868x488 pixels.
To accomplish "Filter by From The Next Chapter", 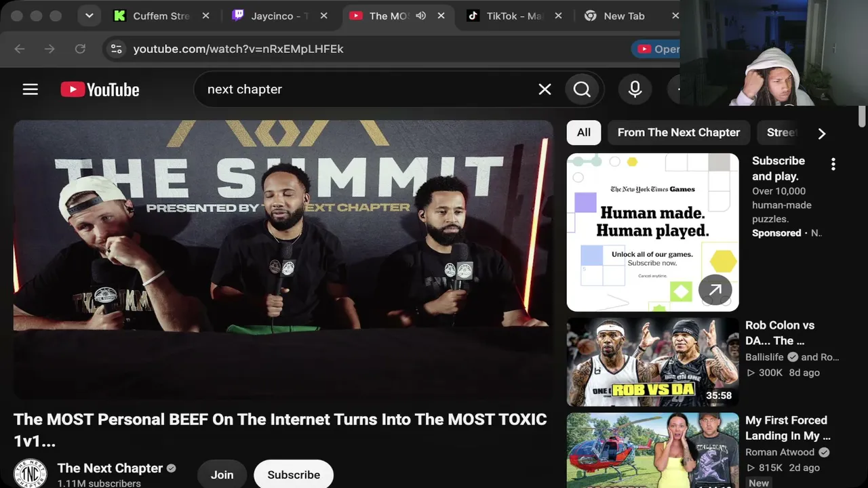I will click(x=679, y=133).
